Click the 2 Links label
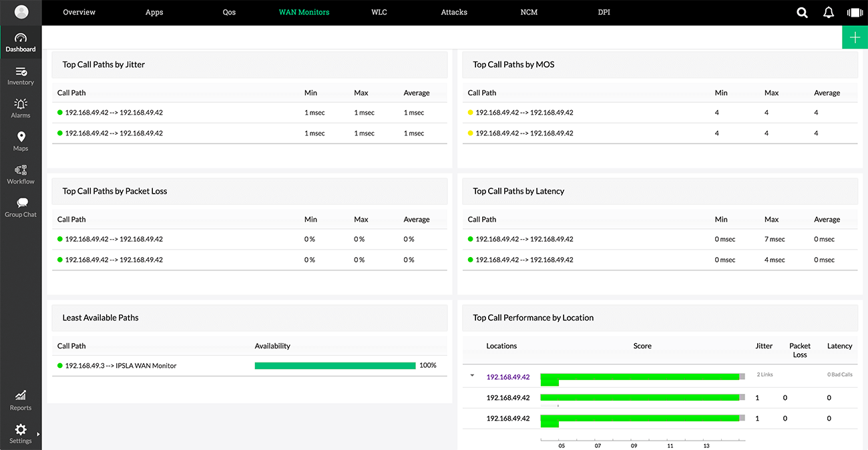Screen dimensions: 868x450 tap(765, 375)
